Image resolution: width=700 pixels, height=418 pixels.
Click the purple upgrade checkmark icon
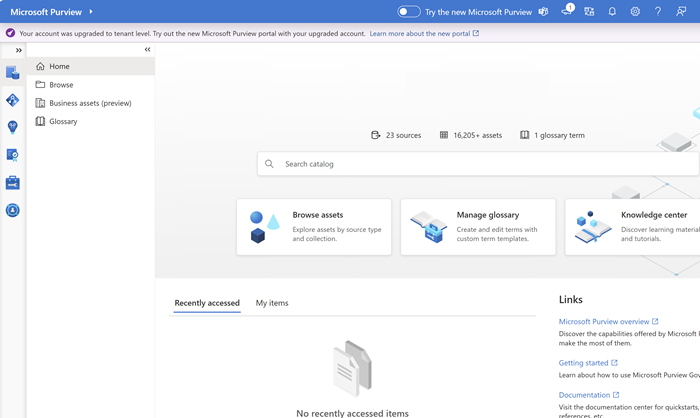tap(10, 33)
